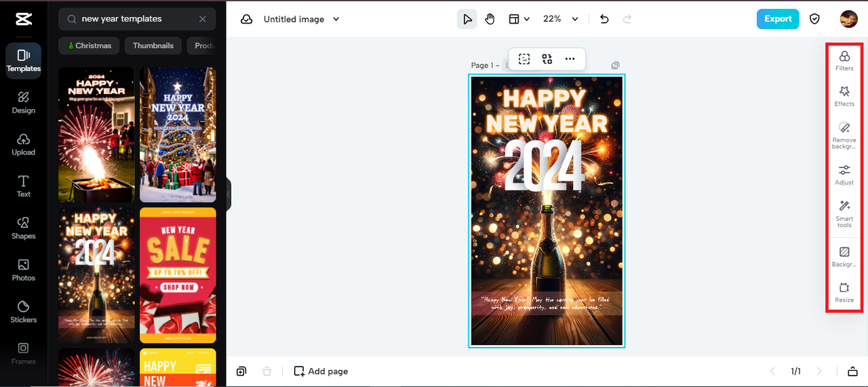Click the delete page trash icon

point(267,371)
